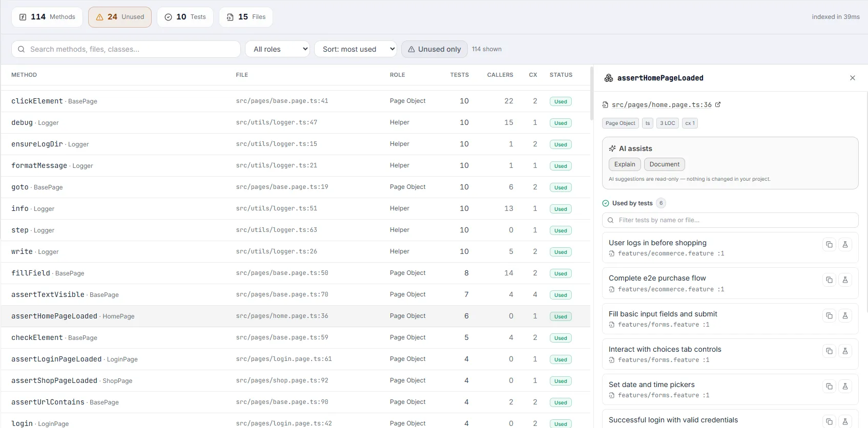Click flask icon for 'Successful login with valid credentials'
This screenshot has height=428, width=868.
coord(845,422)
